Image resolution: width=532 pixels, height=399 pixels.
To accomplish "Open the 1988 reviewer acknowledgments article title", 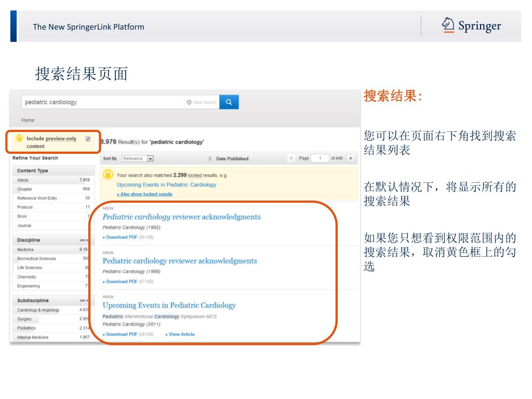I will [180, 261].
